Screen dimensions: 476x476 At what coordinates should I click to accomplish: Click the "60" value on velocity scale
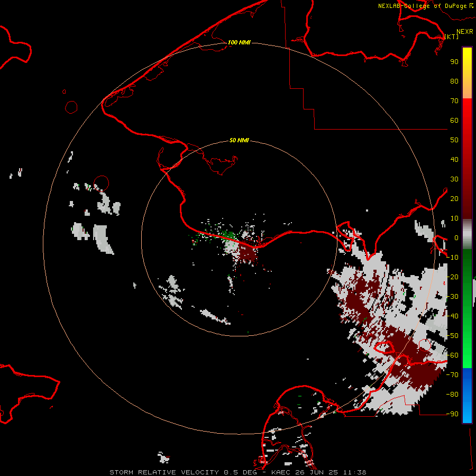(x=454, y=120)
